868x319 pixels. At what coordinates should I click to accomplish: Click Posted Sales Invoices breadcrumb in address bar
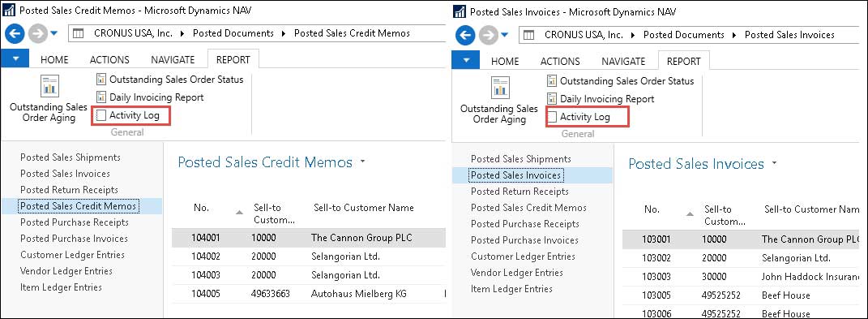coord(789,35)
